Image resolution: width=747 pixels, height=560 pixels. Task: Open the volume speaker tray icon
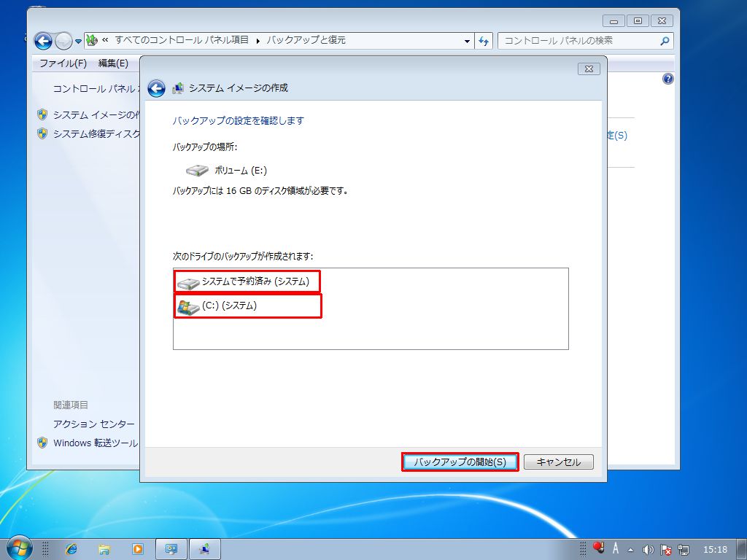coord(648,550)
